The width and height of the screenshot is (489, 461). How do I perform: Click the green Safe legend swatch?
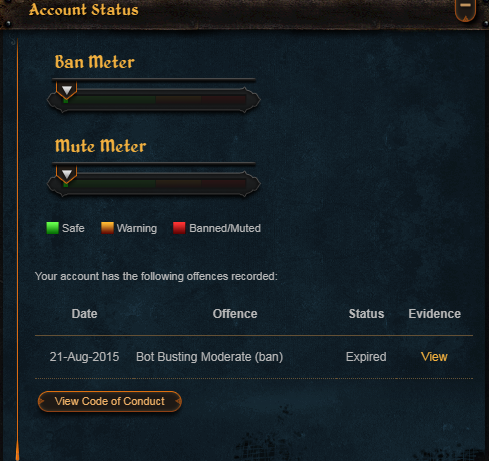52,228
